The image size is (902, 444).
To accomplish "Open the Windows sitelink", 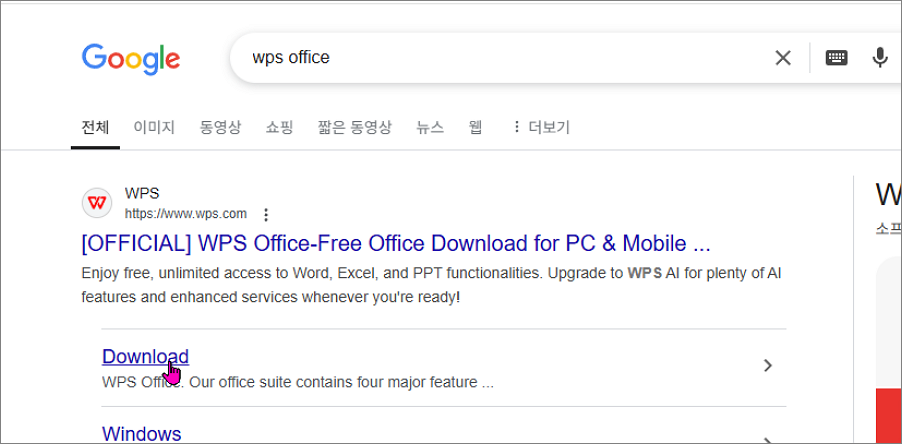I will (142, 434).
